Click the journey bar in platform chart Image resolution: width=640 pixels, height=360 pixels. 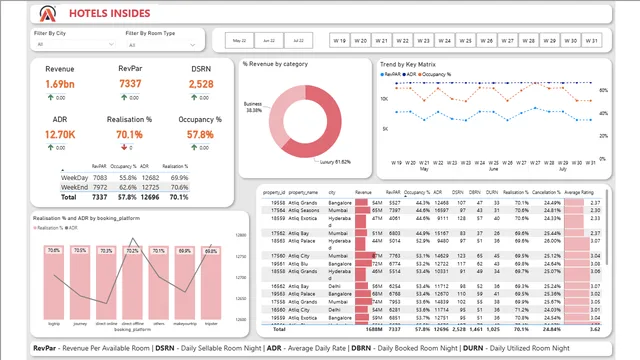click(80, 282)
